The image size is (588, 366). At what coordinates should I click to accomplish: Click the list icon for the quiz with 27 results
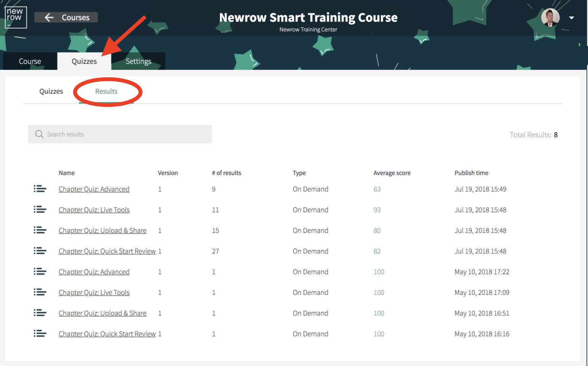coord(40,251)
